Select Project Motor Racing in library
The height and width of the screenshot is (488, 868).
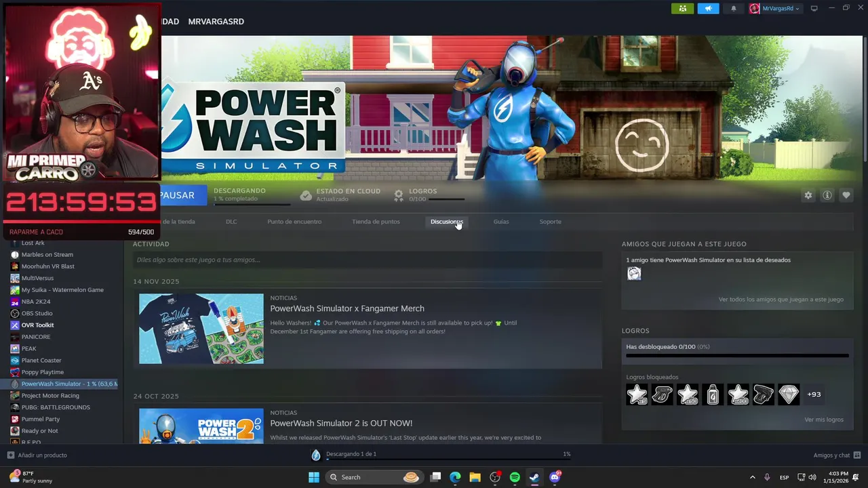pyautogui.click(x=50, y=396)
